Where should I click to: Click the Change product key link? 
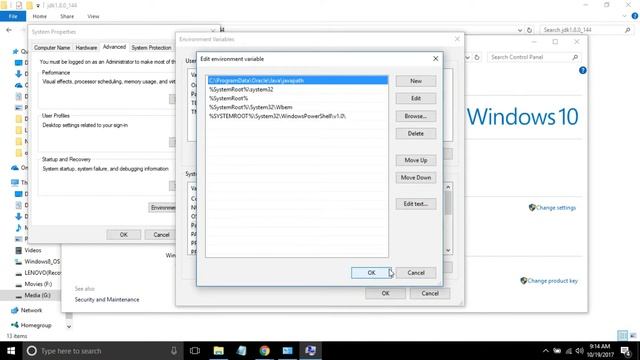click(552, 281)
